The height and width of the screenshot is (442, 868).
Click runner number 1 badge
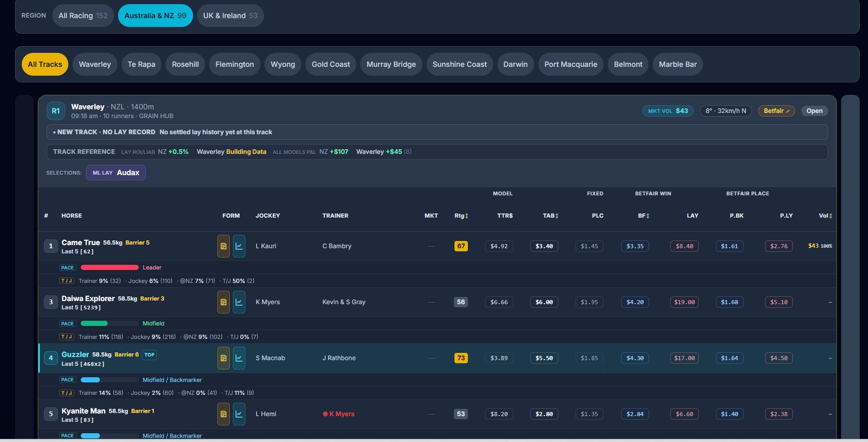click(x=51, y=246)
